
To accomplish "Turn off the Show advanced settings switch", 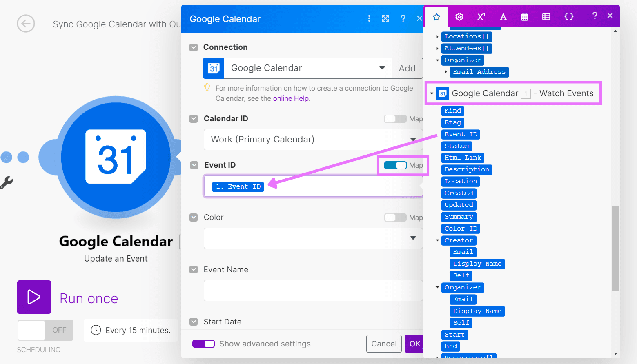I will point(203,344).
